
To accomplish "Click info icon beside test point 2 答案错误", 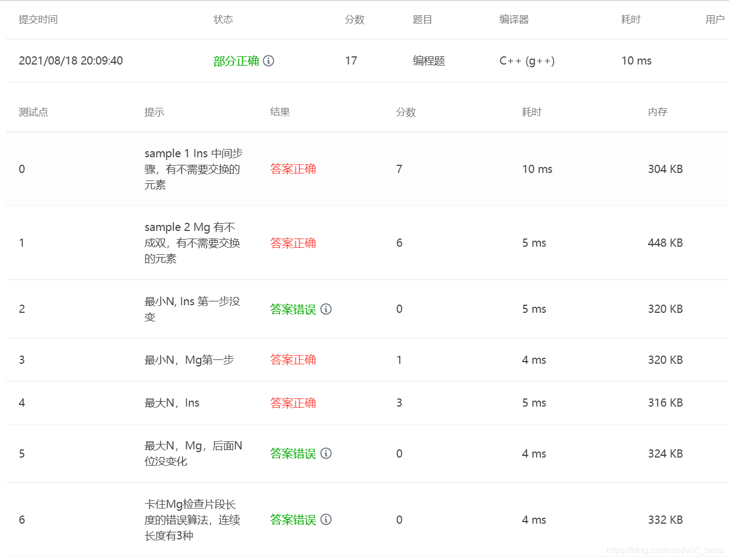I will [326, 309].
